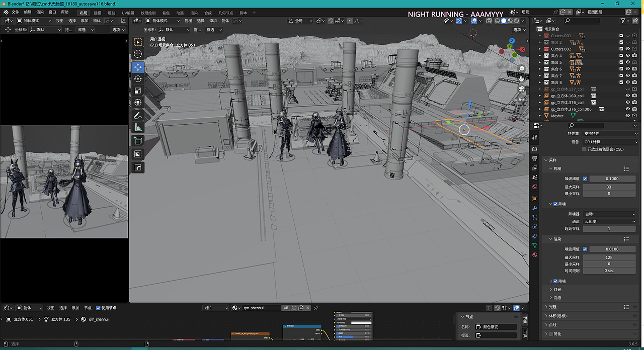The height and width of the screenshot is (350, 644).
Task: Toggle proportional editing in viewport header
Action: click(350, 21)
